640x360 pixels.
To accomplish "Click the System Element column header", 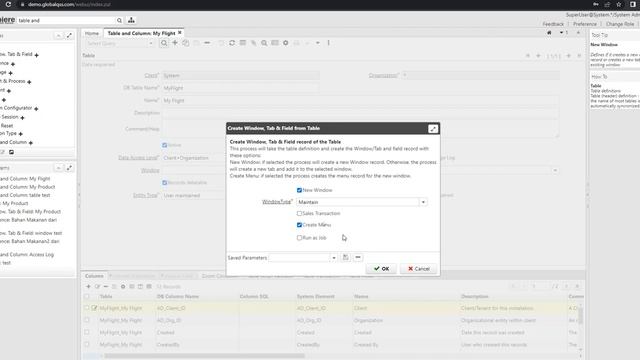I will [316, 296].
